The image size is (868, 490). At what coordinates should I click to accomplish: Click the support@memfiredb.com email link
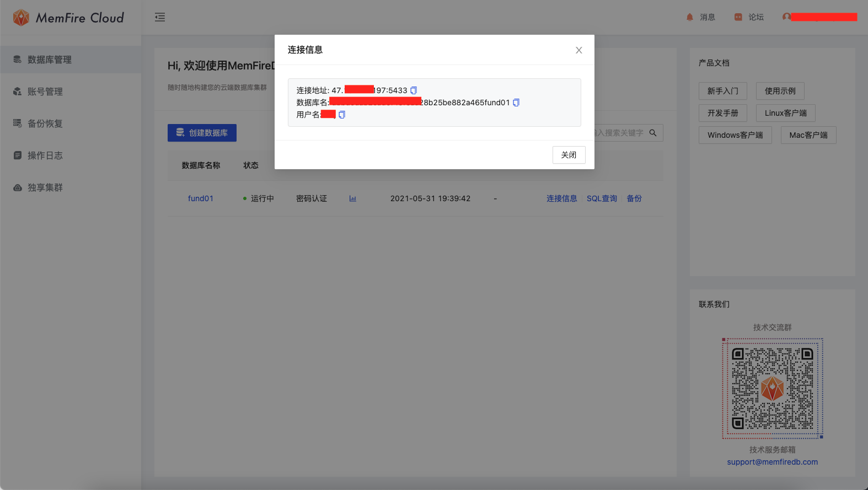[773, 462]
